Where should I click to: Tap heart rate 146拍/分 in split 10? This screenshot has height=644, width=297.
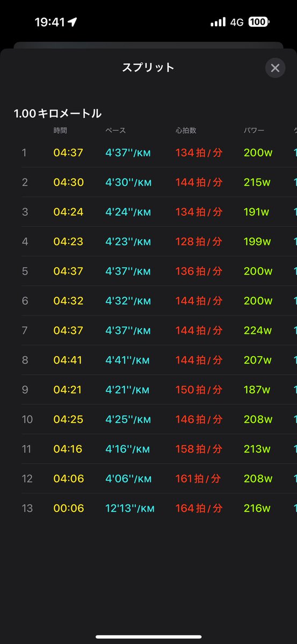point(199,419)
